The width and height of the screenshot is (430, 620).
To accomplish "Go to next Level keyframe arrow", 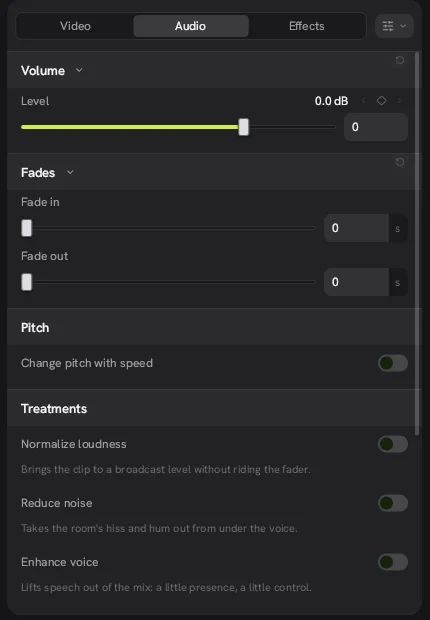I will pos(399,101).
